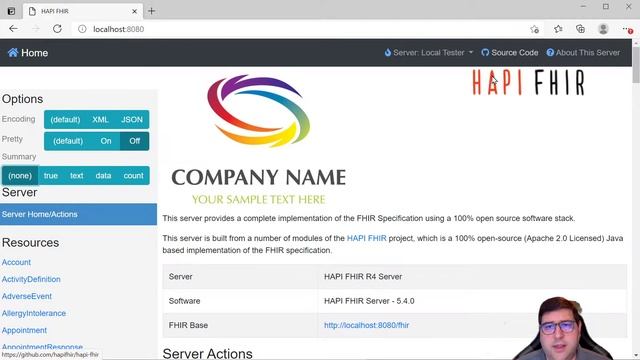Image resolution: width=640 pixels, height=360 pixels.
Task: Select Server Home/Actions in sidebar
Action: pyautogui.click(x=78, y=214)
